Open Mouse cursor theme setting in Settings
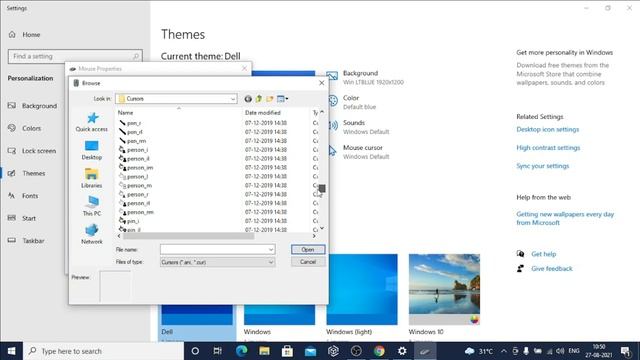 click(x=358, y=152)
